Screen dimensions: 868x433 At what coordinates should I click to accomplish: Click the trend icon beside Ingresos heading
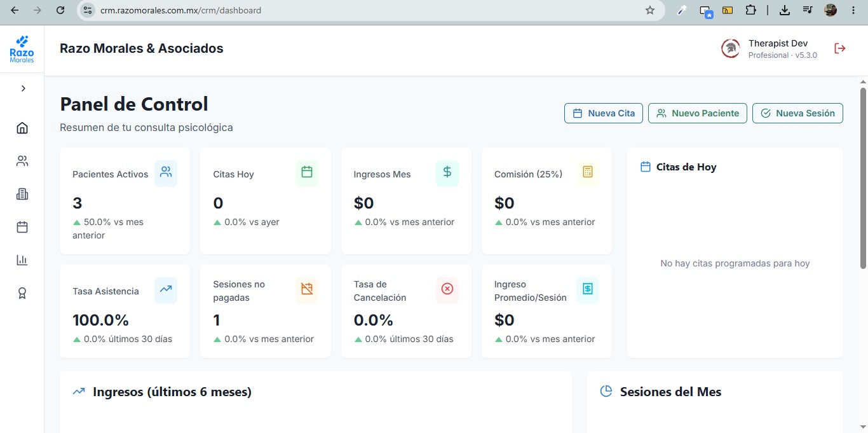click(79, 392)
